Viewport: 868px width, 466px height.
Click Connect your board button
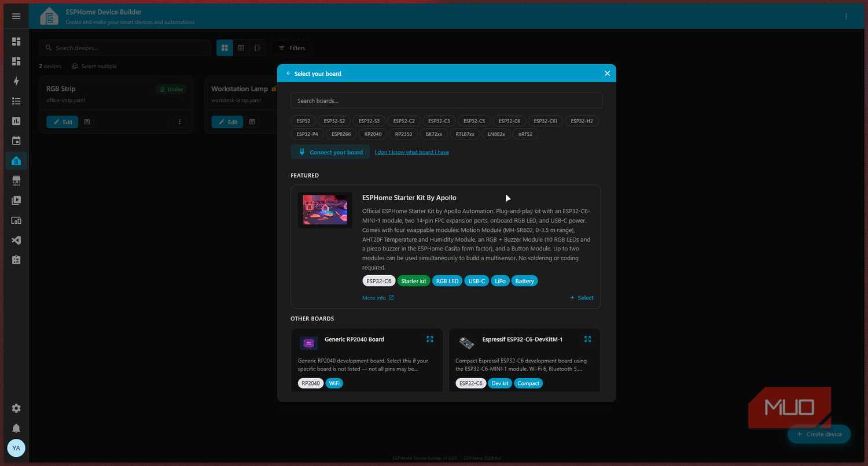330,152
